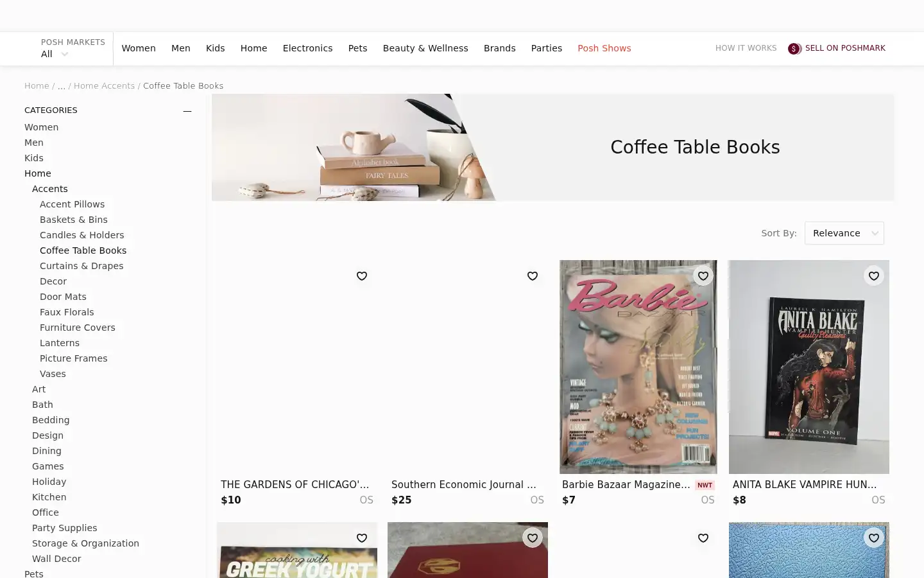Select Party Supplies category
The width and height of the screenshot is (924, 578).
65,528
